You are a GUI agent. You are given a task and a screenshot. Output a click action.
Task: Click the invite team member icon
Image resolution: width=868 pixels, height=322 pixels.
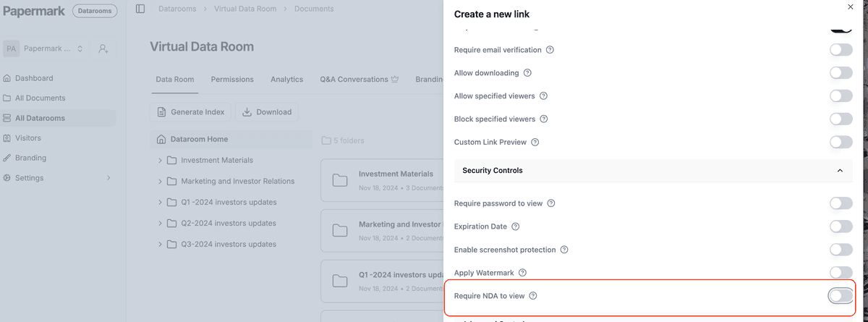click(103, 48)
